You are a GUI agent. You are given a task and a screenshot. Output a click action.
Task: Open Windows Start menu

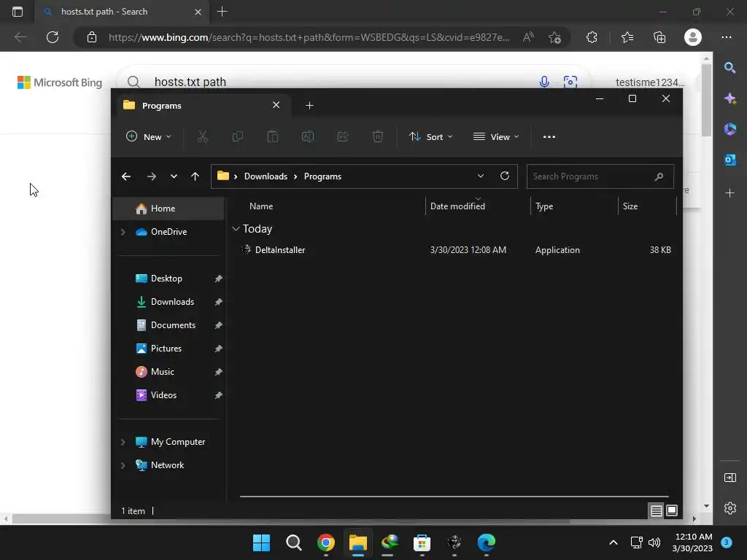pyautogui.click(x=262, y=542)
